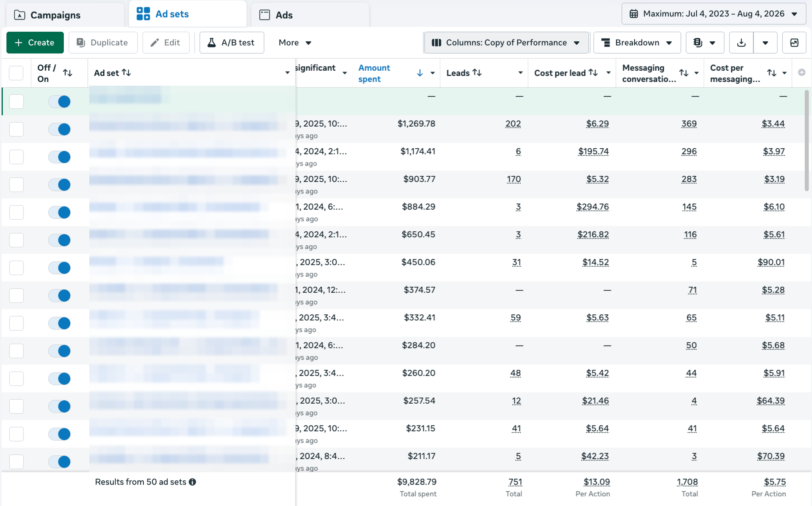812x506 pixels.
Task: Click the vertical table scrollbar
Action: [806, 140]
